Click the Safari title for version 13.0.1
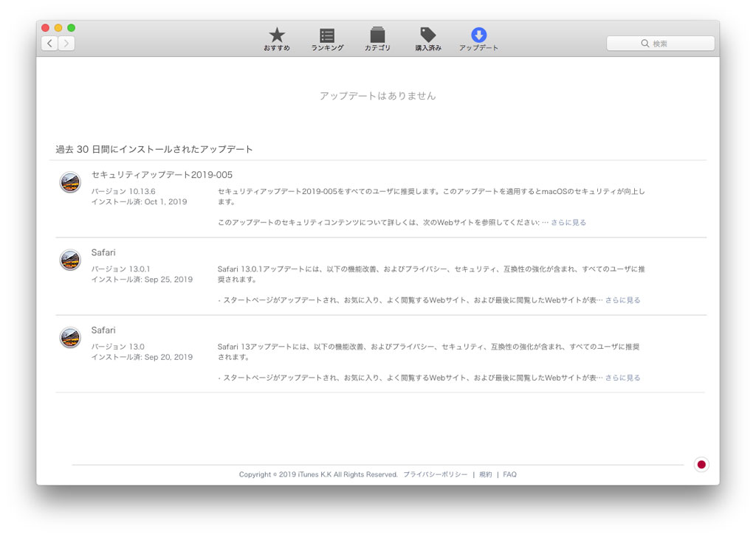 (x=103, y=252)
